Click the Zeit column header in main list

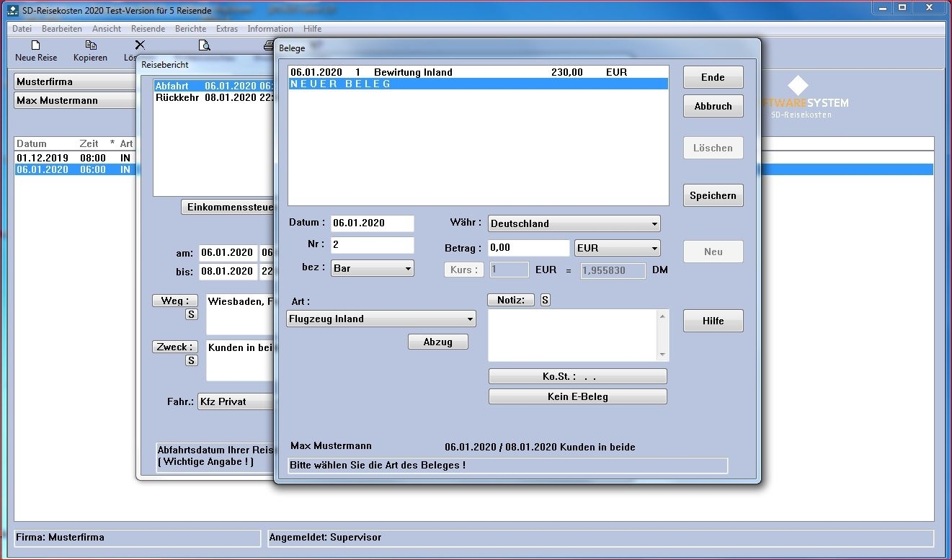coord(89,143)
